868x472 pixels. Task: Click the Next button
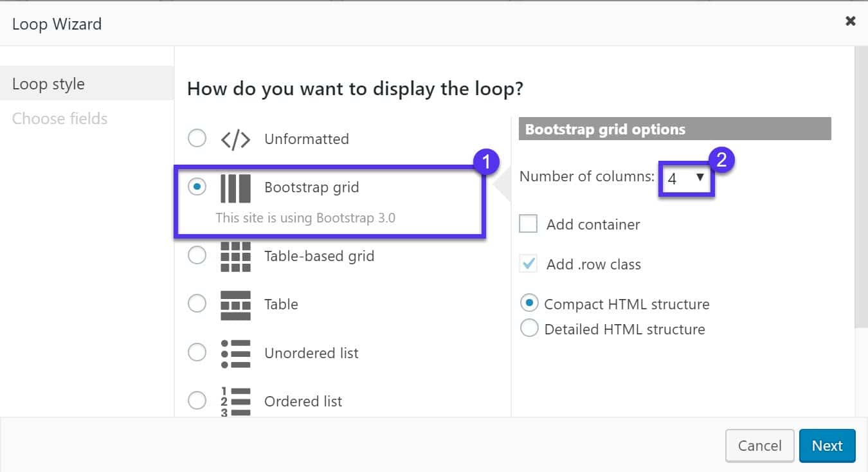827,445
